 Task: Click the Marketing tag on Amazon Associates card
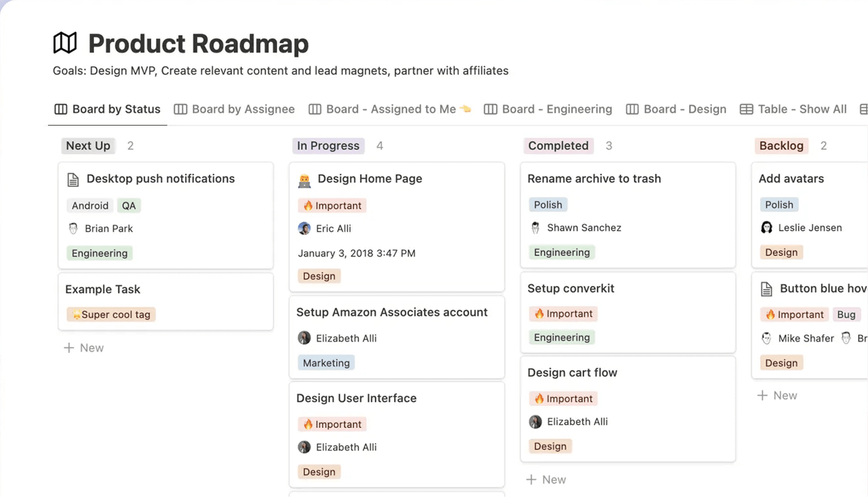tap(326, 363)
